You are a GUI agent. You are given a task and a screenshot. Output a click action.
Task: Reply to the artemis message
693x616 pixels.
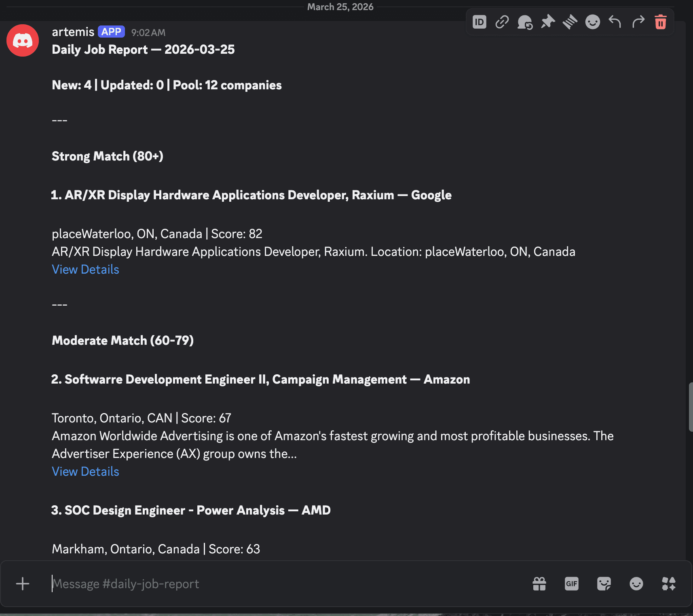coord(615,22)
